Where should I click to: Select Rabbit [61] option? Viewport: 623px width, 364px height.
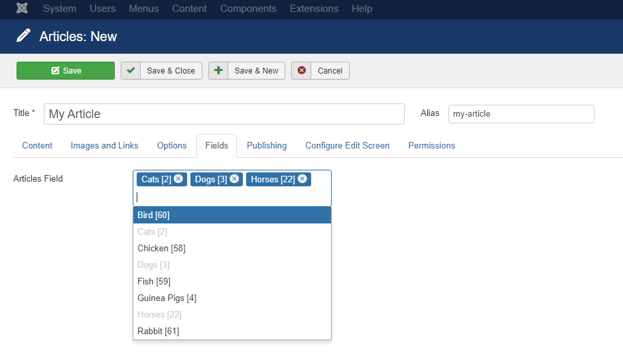tap(232, 331)
